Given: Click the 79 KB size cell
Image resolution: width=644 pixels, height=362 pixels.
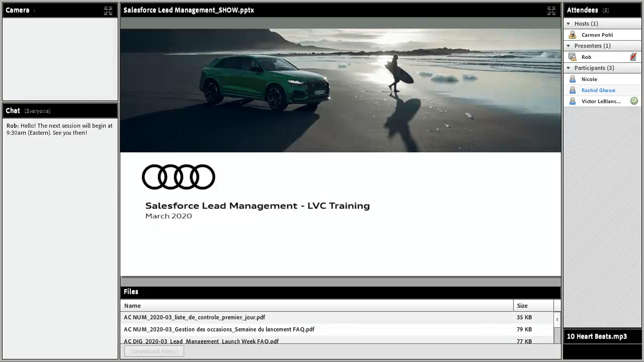Looking at the screenshot, I should point(524,329).
